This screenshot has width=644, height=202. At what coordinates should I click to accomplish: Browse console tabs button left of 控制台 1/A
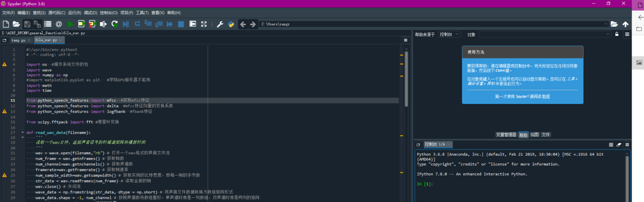[419, 144]
